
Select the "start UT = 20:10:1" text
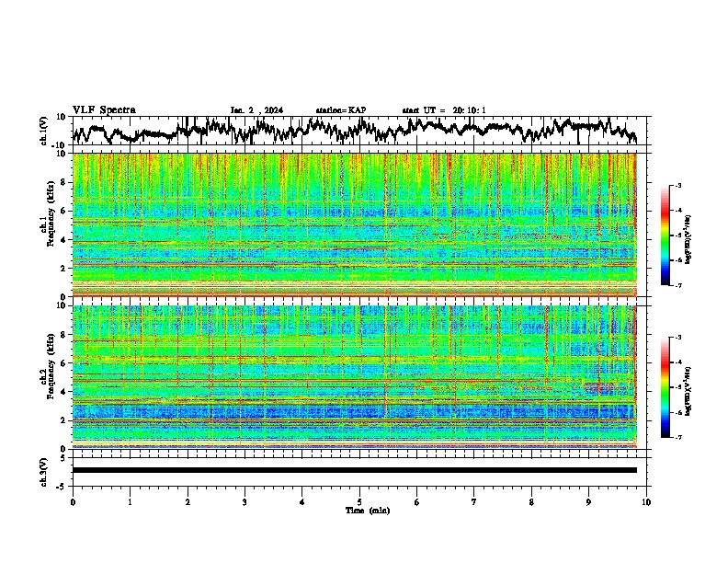pyautogui.click(x=444, y=110)
